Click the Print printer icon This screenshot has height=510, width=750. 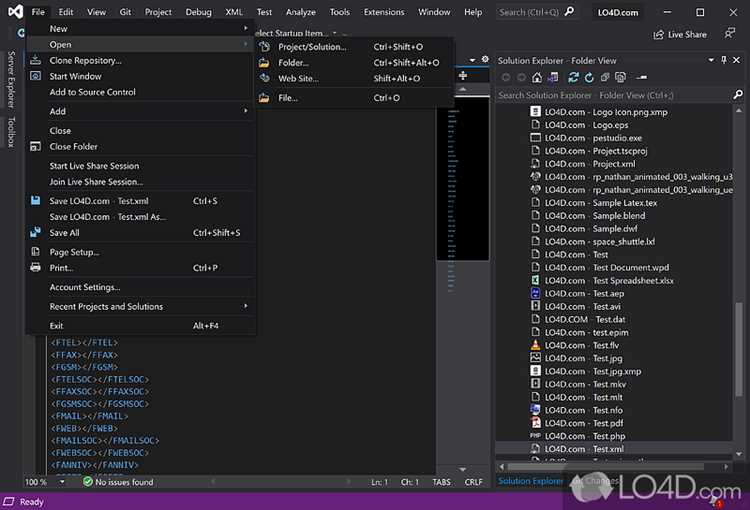(x=35, y=267)
